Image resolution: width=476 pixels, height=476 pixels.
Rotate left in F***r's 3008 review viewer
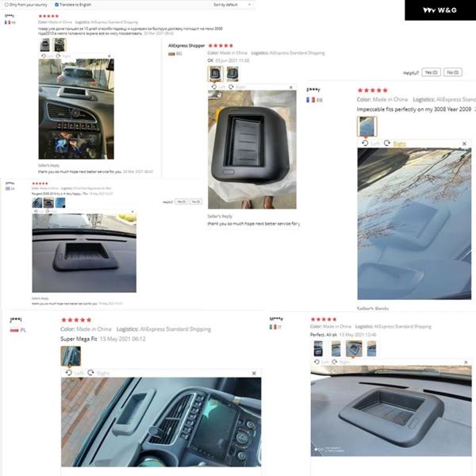(x=370, y=144)
